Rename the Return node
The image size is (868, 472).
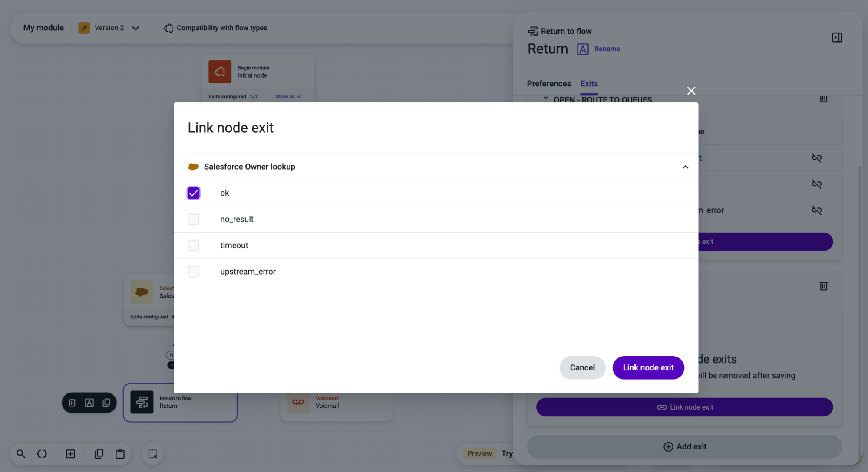(x=599, y=49)
